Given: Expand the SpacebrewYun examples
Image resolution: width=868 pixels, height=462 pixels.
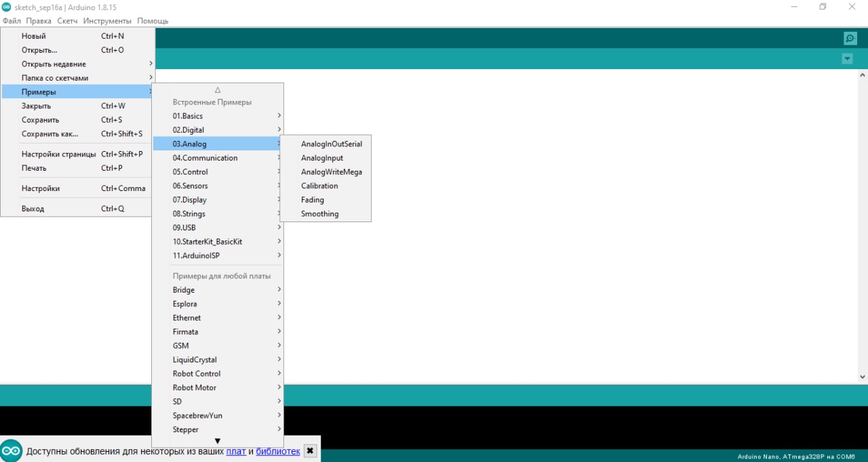Looking at the screenshot, I should [218, 415].
